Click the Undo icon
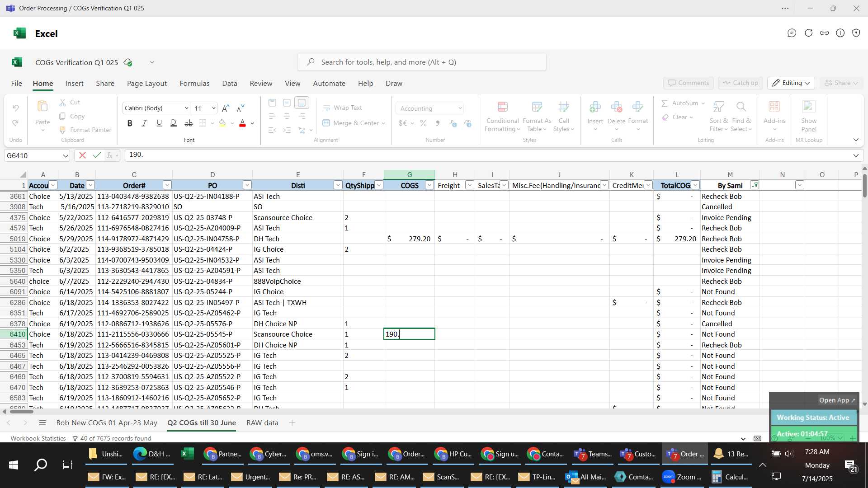This screenshot has height=488, width=868. tap(15, 108)
